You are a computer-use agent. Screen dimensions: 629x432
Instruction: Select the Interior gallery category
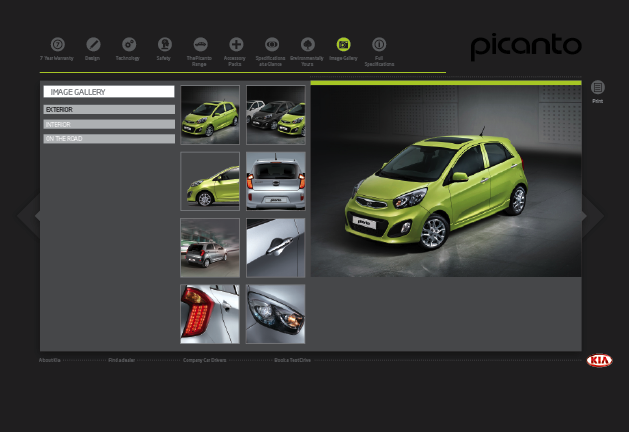click(109, 124)
